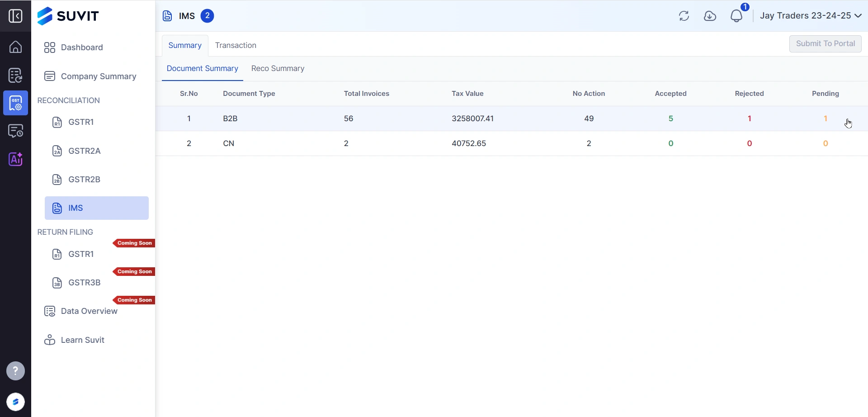Switch to the Transaction tab
This screenshot has height=417, width=868.
coord(236,45)
